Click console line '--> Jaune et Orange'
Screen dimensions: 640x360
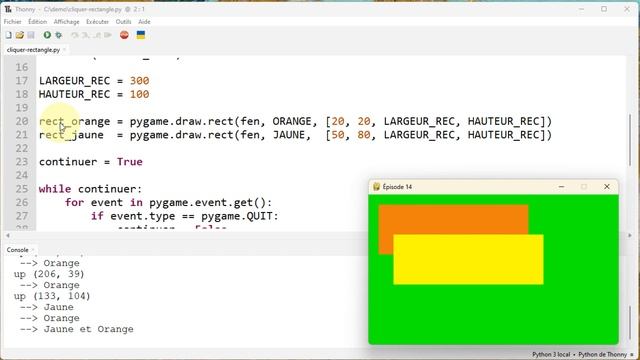click(x=76, y=329)
